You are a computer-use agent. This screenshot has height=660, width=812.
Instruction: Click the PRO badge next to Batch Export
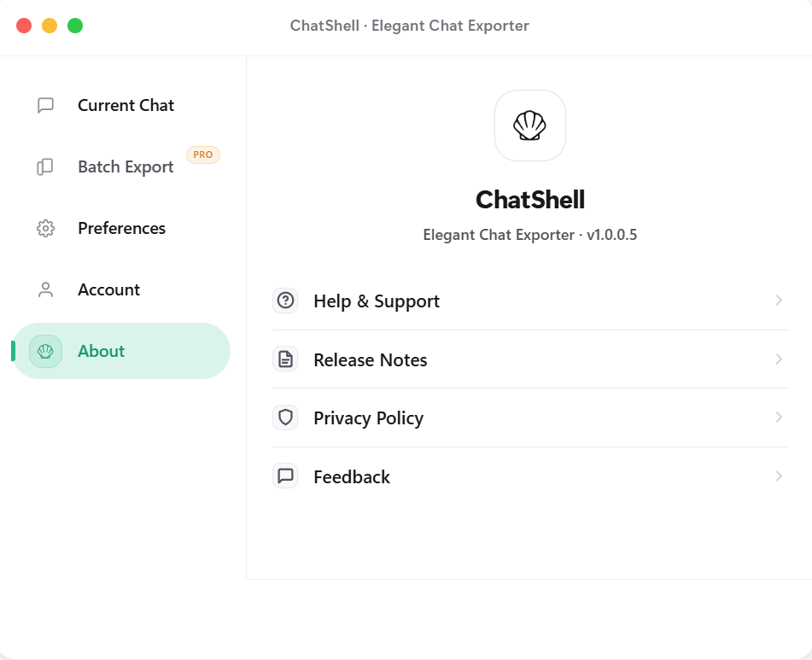pos(203,155)
